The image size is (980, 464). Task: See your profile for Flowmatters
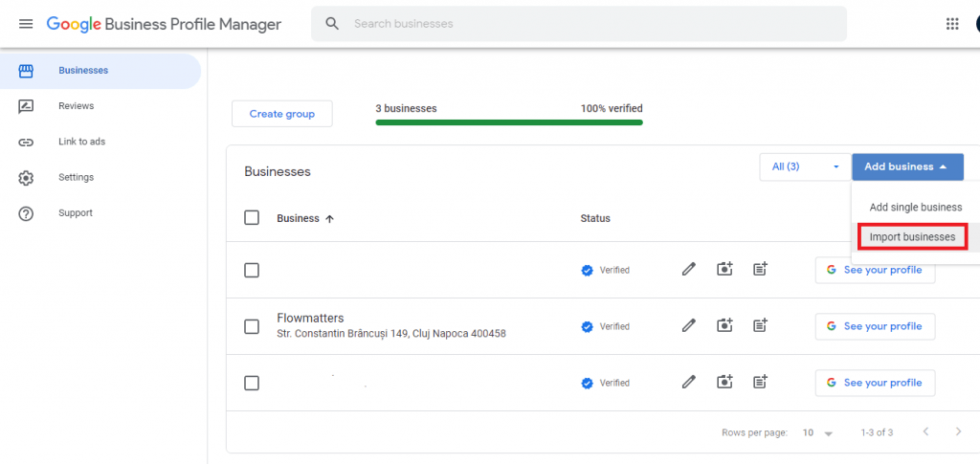[x=875, y=326]
